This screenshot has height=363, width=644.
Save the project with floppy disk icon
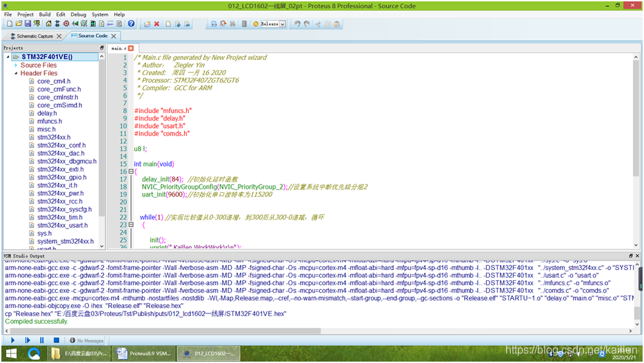click(28, 24)
